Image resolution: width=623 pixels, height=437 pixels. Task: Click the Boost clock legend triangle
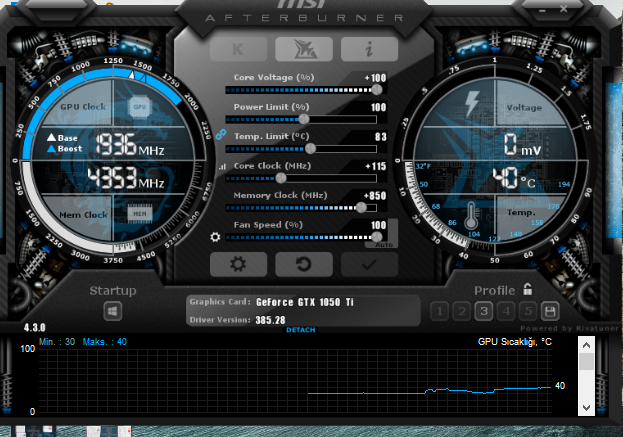coord(51,149)
